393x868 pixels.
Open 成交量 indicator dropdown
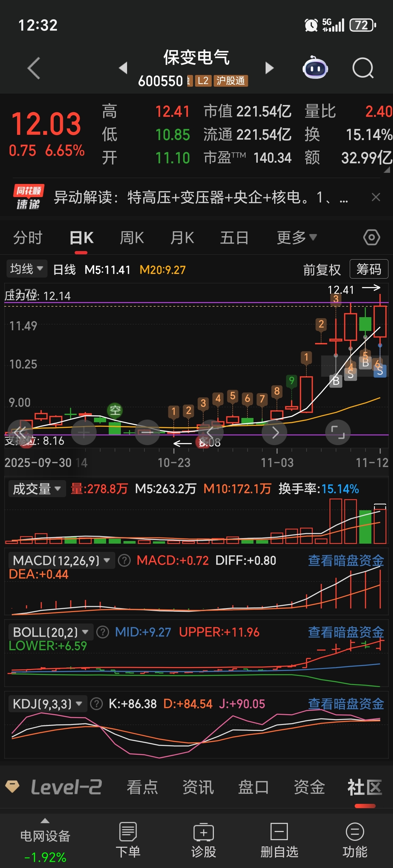point(37,489)
